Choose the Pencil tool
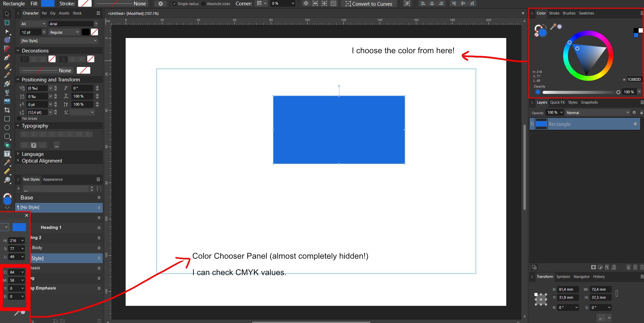The width and height of the screenshot is (644, 323). (7, 66)
